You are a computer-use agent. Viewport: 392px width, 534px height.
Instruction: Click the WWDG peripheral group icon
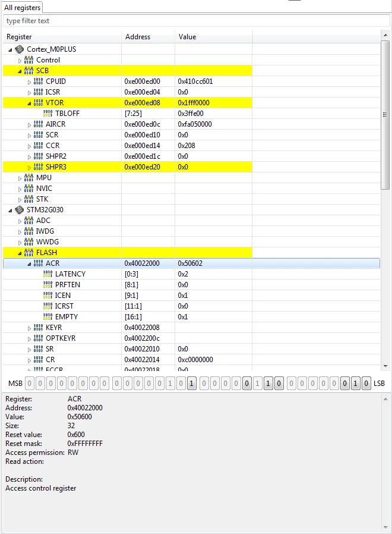point(29,242)
